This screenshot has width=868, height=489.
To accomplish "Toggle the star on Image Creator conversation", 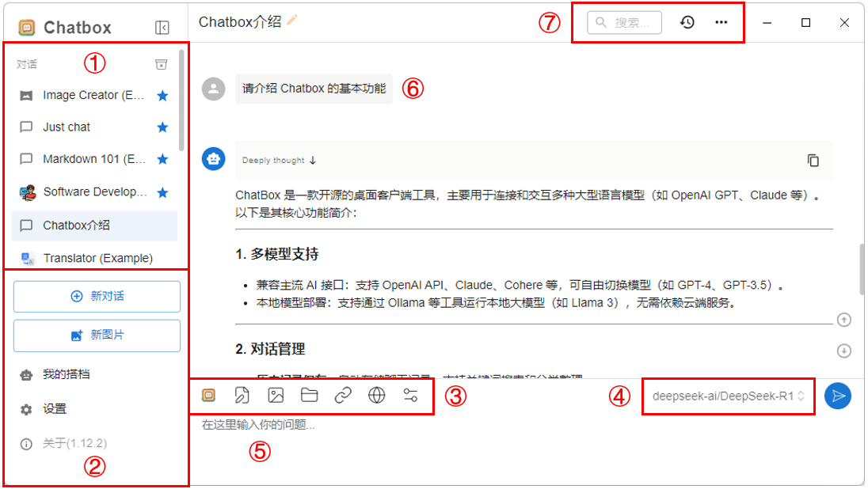I will coord(162,96).
